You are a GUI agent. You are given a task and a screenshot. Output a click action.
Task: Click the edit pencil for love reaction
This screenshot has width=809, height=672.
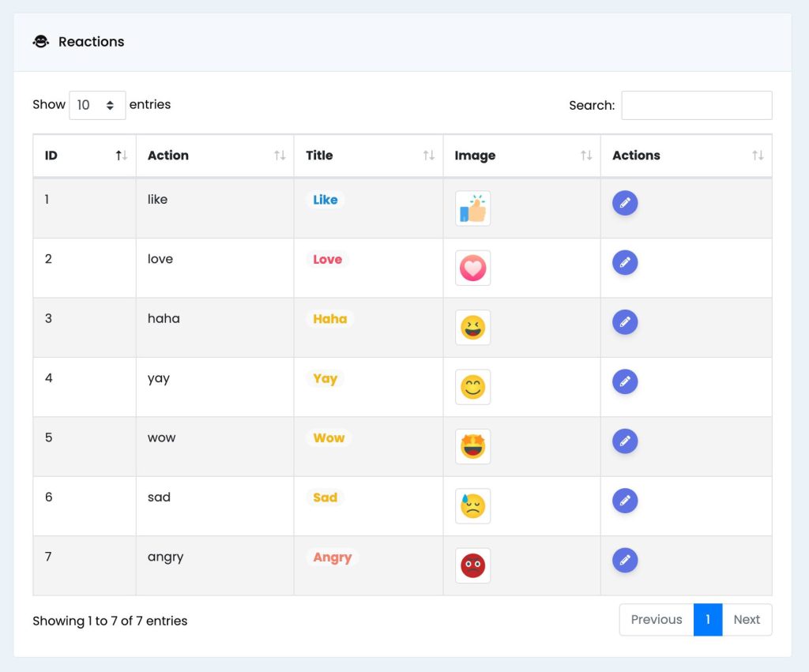tap(625, 262)
